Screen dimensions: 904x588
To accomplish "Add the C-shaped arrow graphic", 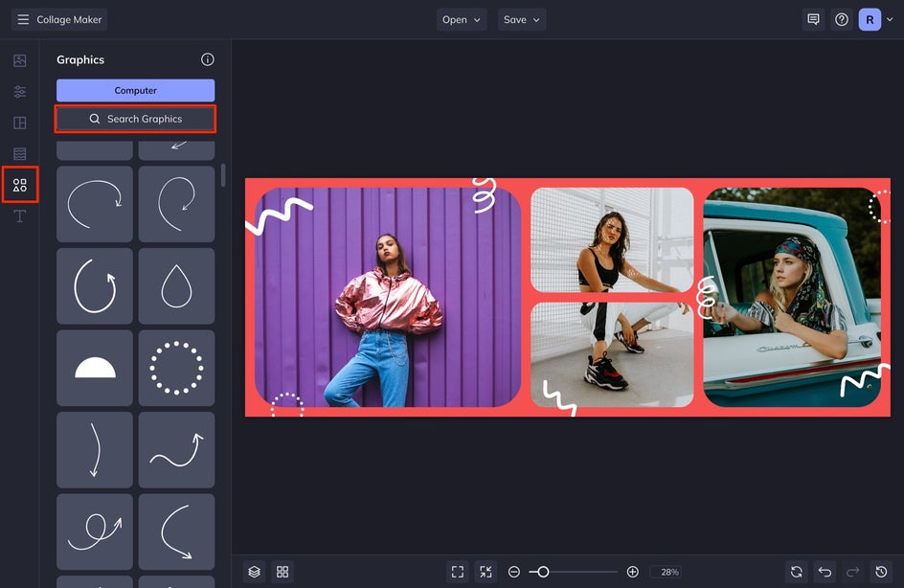I will click(x=176, y=531).
